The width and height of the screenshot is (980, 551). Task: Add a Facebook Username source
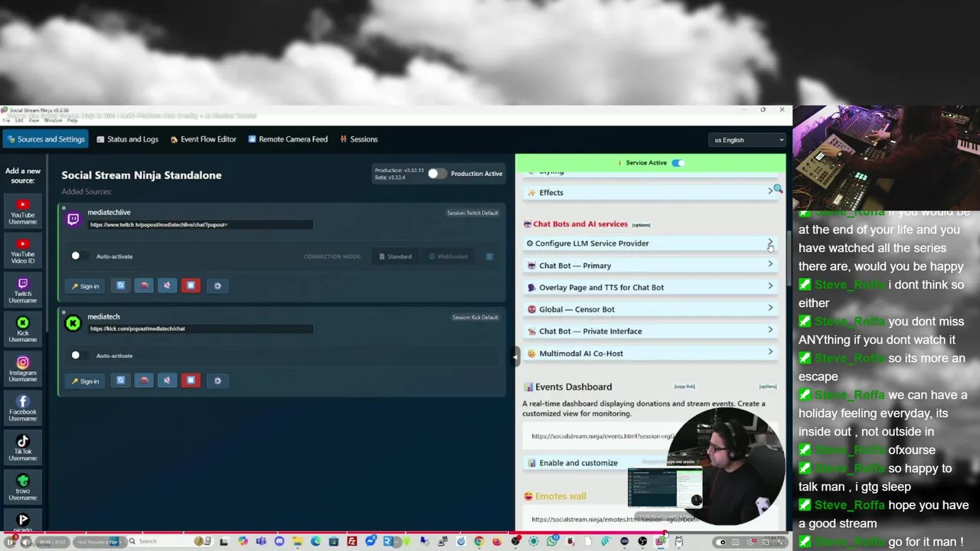[x=22, y=409]
